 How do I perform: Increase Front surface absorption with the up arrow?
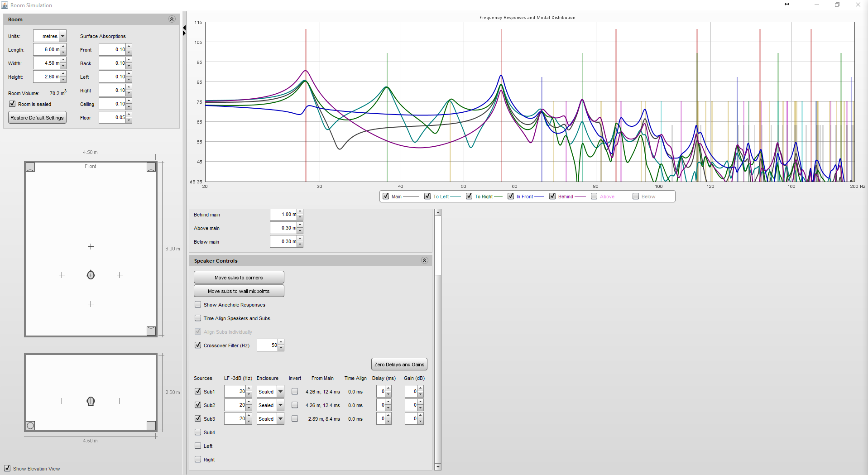click(x=129, y=47)
